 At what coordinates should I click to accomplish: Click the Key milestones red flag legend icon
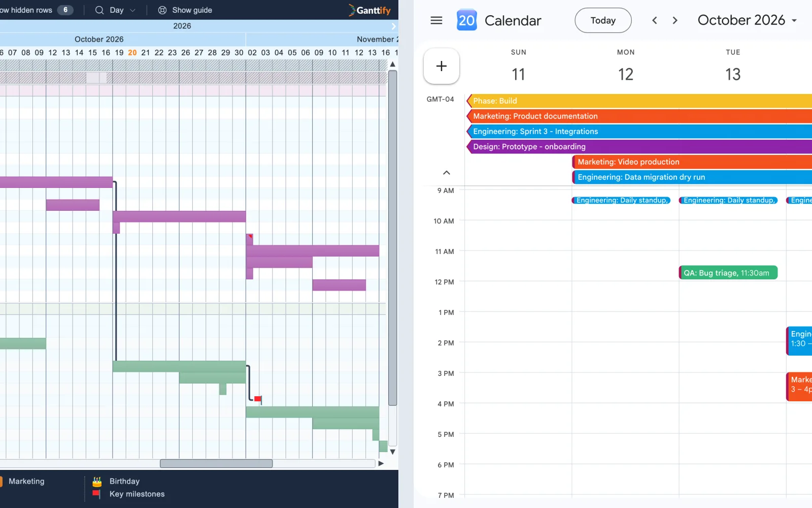(96, 494)
